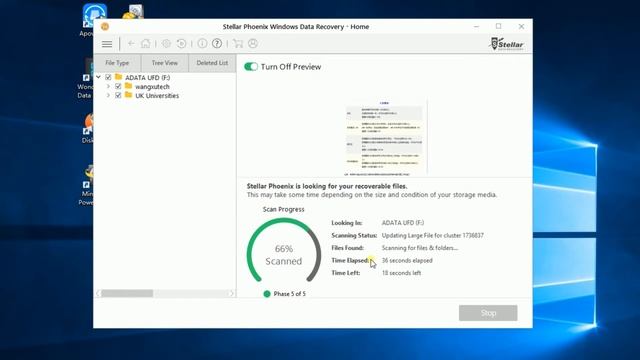The width and height of the screenshot is (640, 360).
Task: Click the green Phase 5 of 5 indicator dot
Action: point(267,293)
